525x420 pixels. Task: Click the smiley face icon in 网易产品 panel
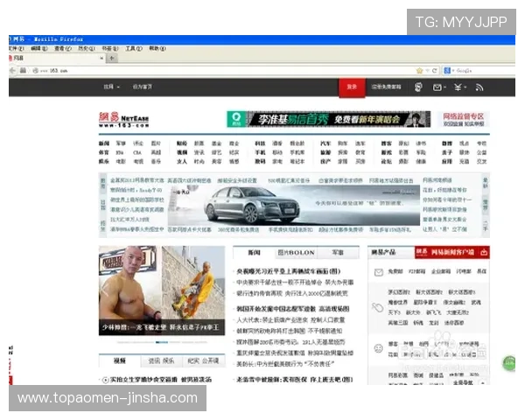click(378, 348)
